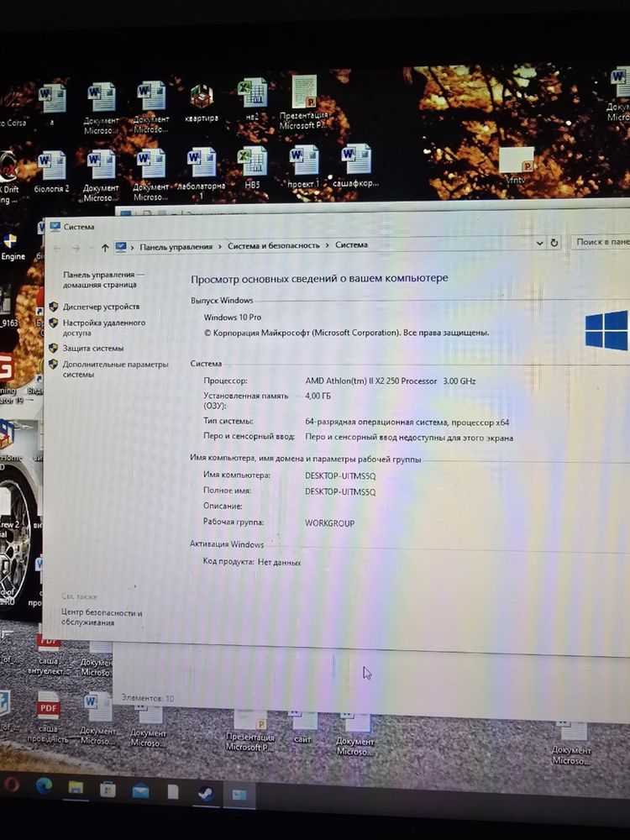
Task: Open the 'квартира' desktop icon
Action: (x=202, y=104)
